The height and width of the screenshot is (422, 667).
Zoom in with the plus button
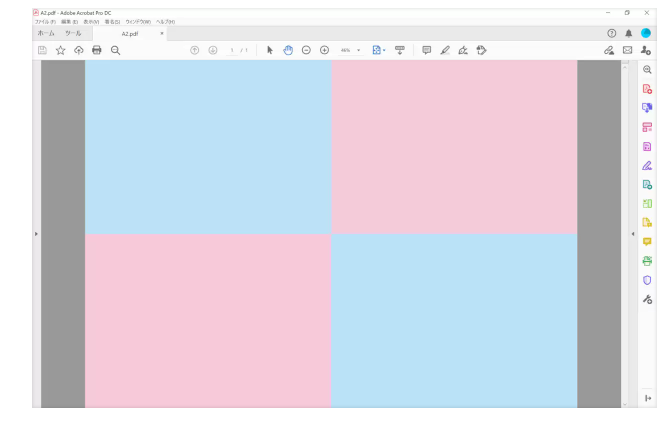coord(324,49)
